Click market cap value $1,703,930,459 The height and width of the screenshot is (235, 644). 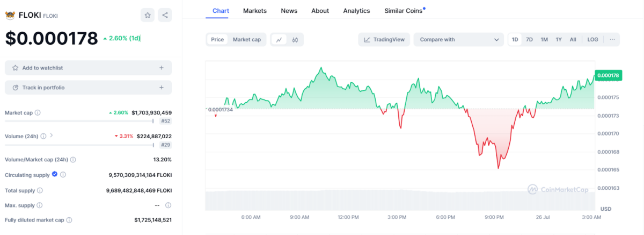tap(152, 113)
